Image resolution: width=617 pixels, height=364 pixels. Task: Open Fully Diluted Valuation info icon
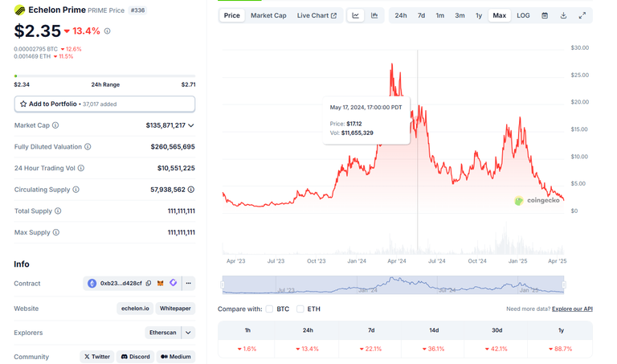[x=88, y=147]
